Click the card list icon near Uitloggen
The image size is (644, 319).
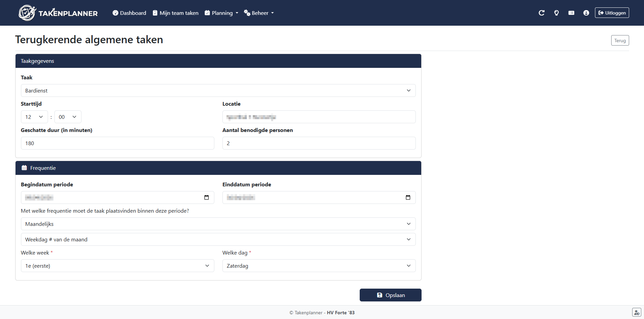tap(571, 12)
